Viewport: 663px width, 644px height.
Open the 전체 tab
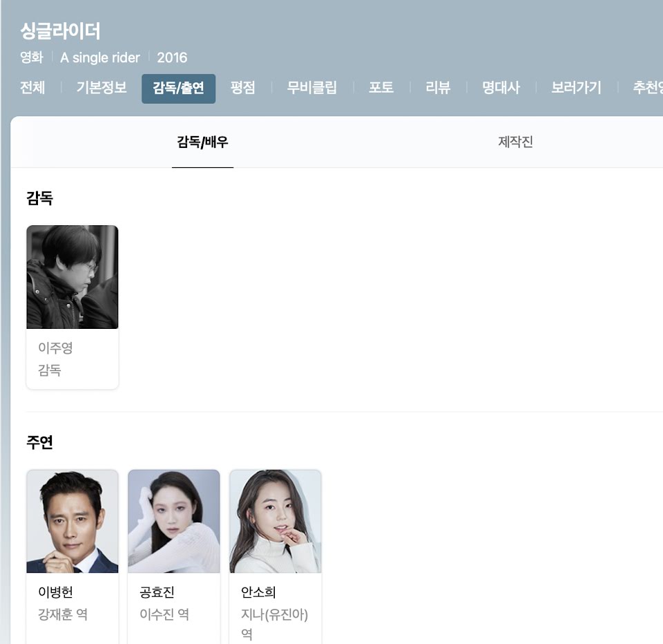coord(32,88)
